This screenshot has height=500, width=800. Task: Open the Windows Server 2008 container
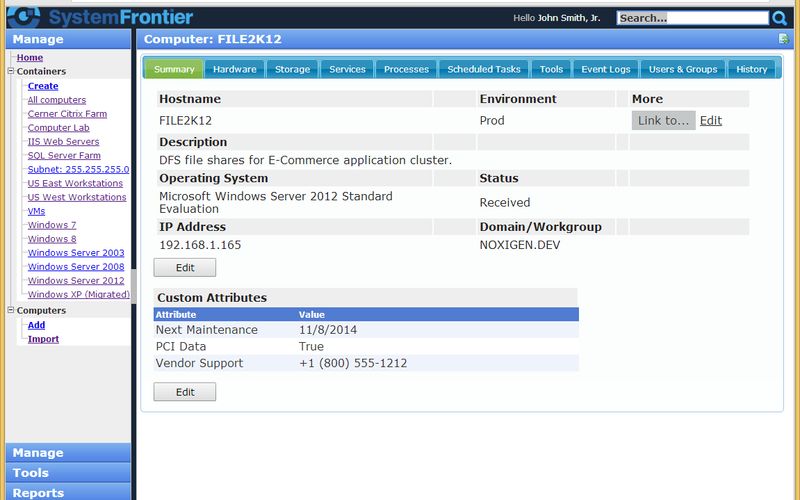click(76, 266)
